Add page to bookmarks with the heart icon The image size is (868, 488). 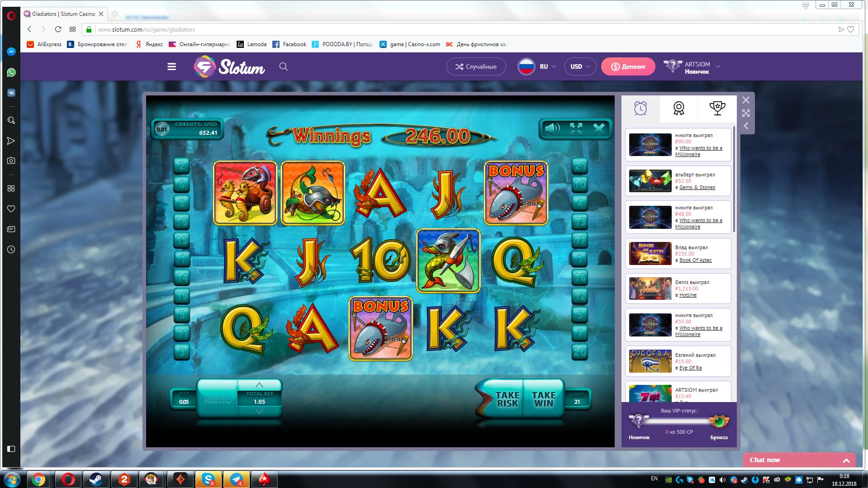click(x=850, y=29)
